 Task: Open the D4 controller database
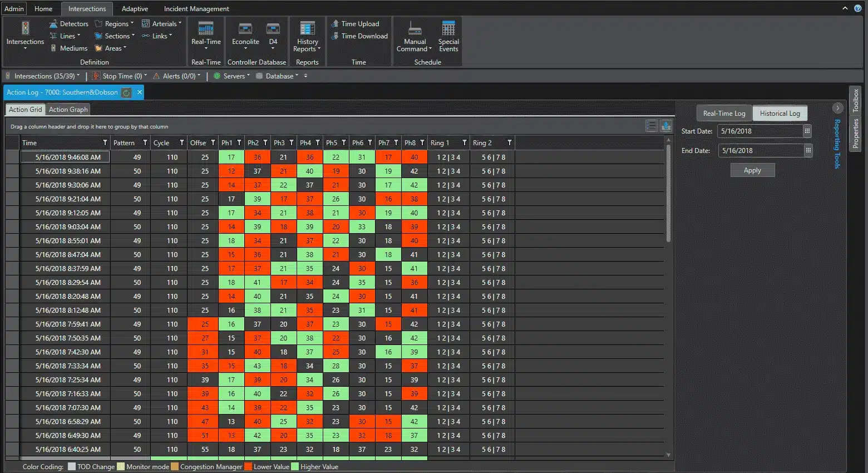273,29
